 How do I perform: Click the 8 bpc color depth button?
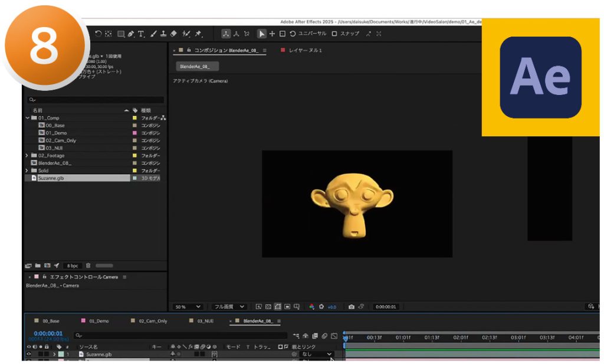coord(73,266)
